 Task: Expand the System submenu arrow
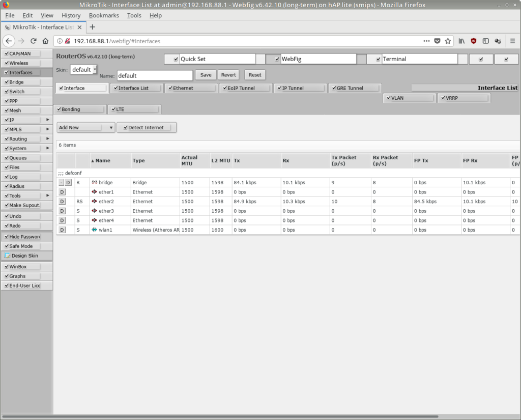coord(48,148)
